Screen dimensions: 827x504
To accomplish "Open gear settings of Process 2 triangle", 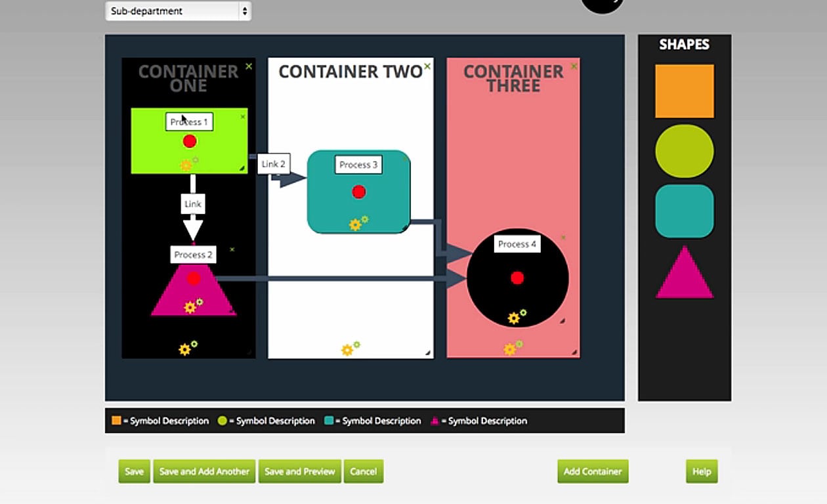I will click(193, 306).
